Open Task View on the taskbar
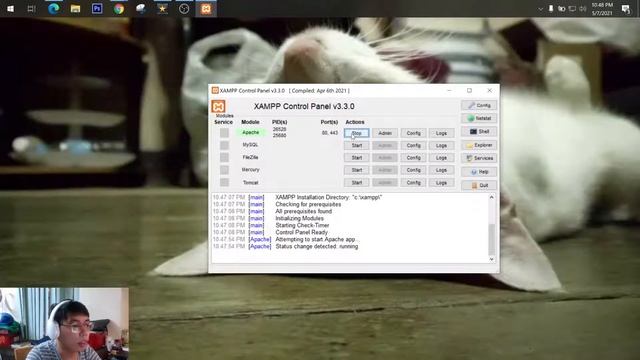The height and width of the screenshot is (360, 640). point(31,9)
